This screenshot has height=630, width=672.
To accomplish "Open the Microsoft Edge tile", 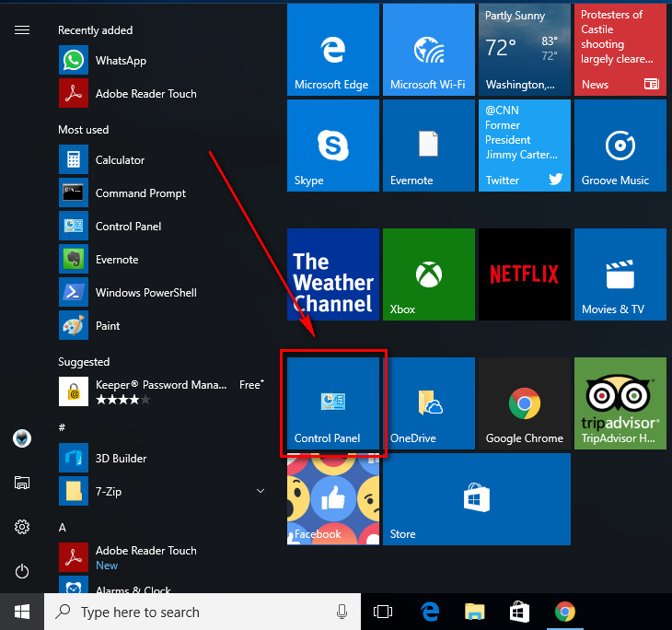I will pyautogui.click(x=333, y=50).
